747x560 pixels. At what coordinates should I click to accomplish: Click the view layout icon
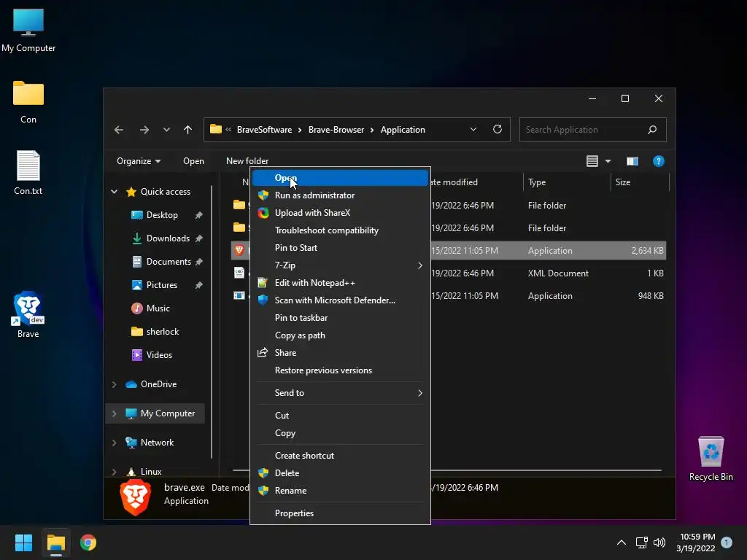pyautogui.click(x=592, y=161)
